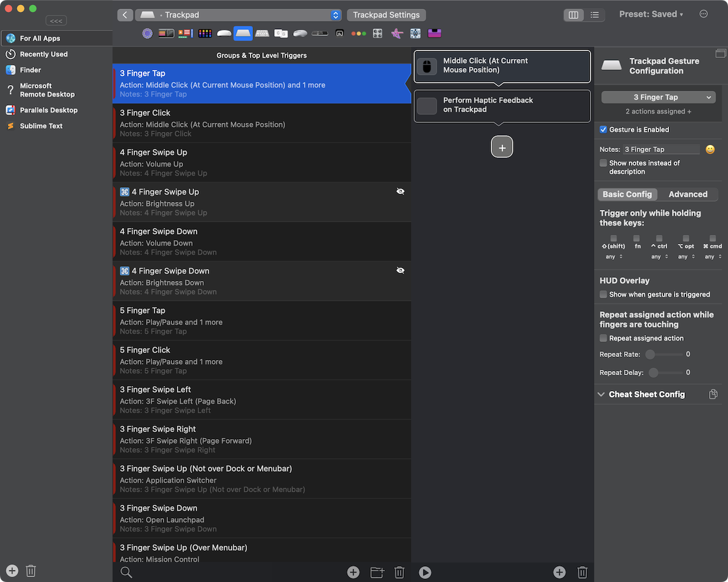
Task: Select the traffic-light window buttons trigger icon
Action: pyautogui.click(x=358, y=33)
